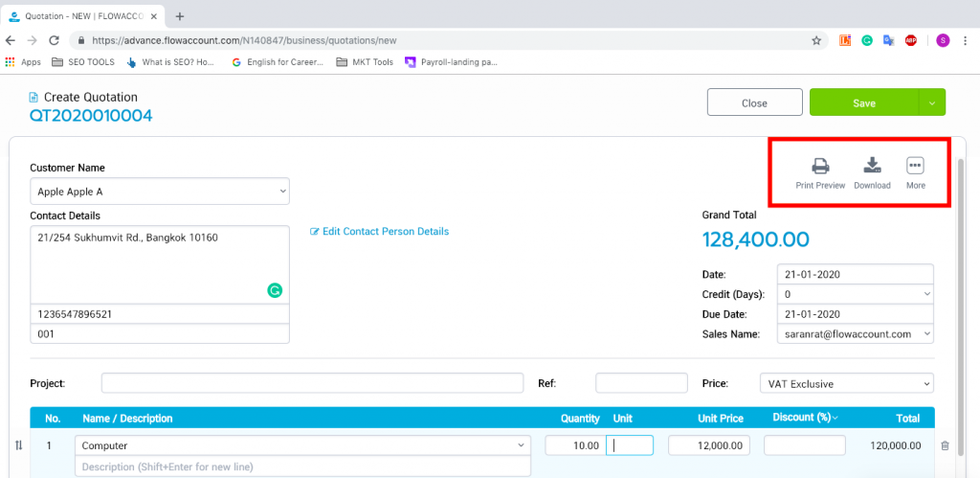The height and width of the screenshot is (478, 980).
Task: Open the More options icon
Action: click(x=915, y=166)
